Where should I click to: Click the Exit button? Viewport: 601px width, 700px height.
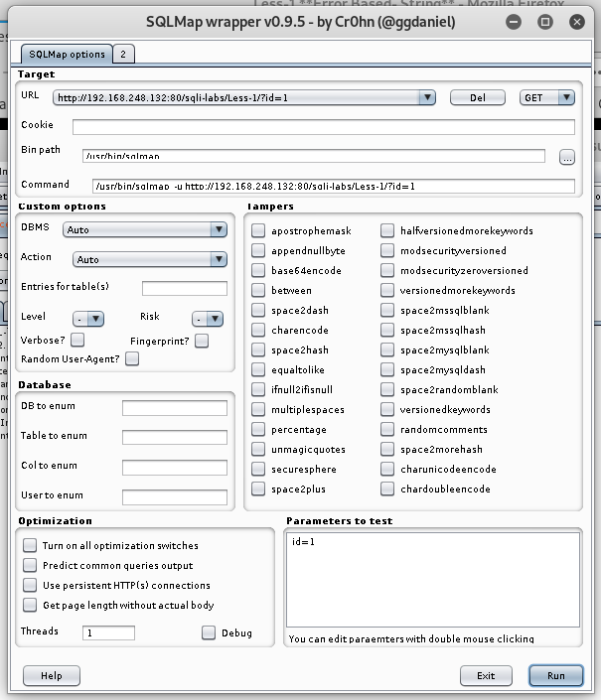(486, 675)
